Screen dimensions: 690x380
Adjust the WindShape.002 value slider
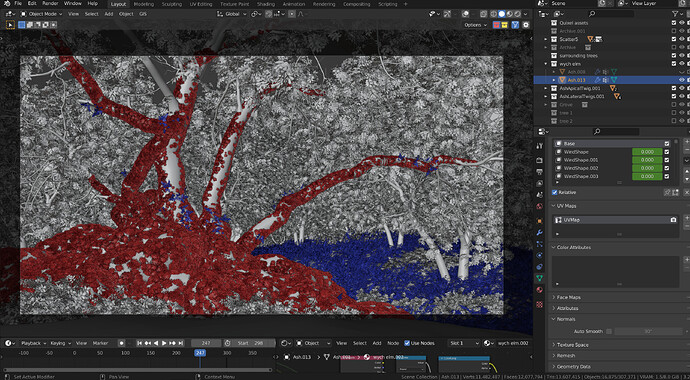pos(647,168)
